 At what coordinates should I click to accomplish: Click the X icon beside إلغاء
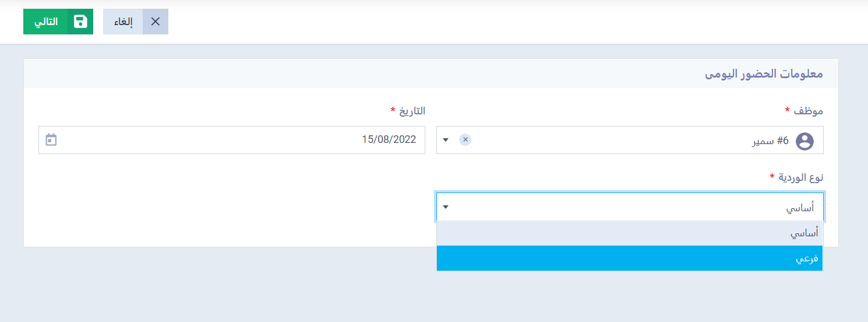(x=156, y=22)
